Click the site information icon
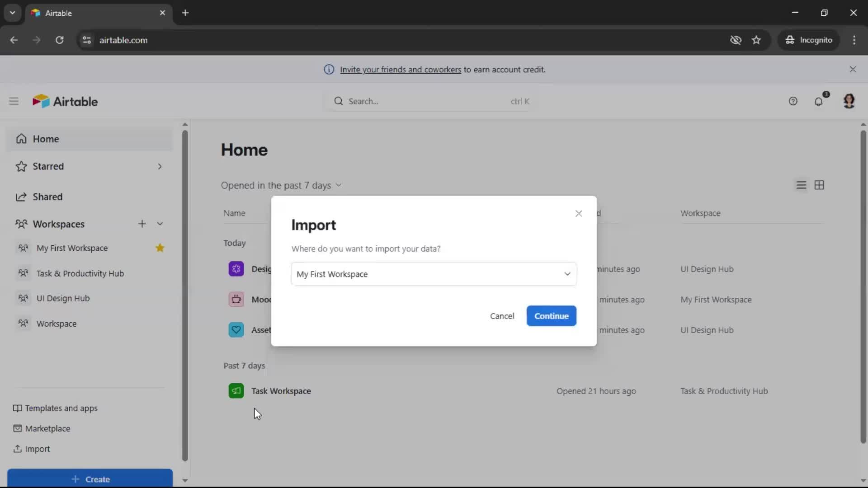This screenshot has width=868, height=488. [87, 40]
